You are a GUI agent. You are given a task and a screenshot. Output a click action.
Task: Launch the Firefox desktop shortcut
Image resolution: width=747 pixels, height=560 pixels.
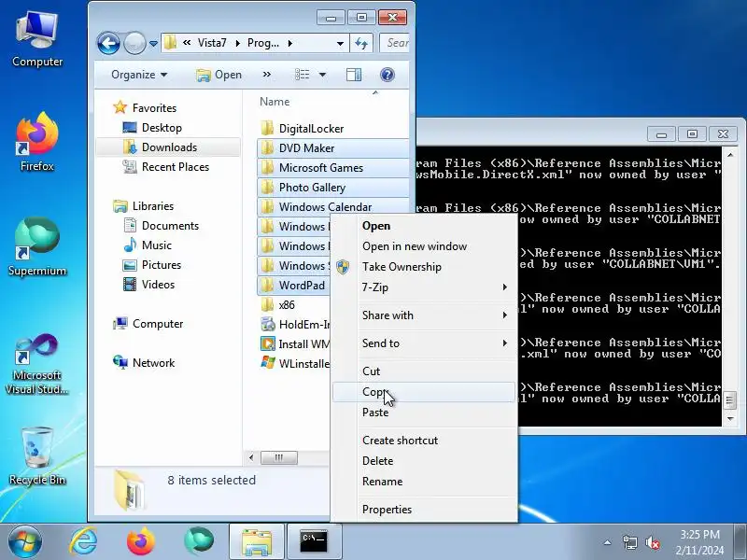pos(37,142)
